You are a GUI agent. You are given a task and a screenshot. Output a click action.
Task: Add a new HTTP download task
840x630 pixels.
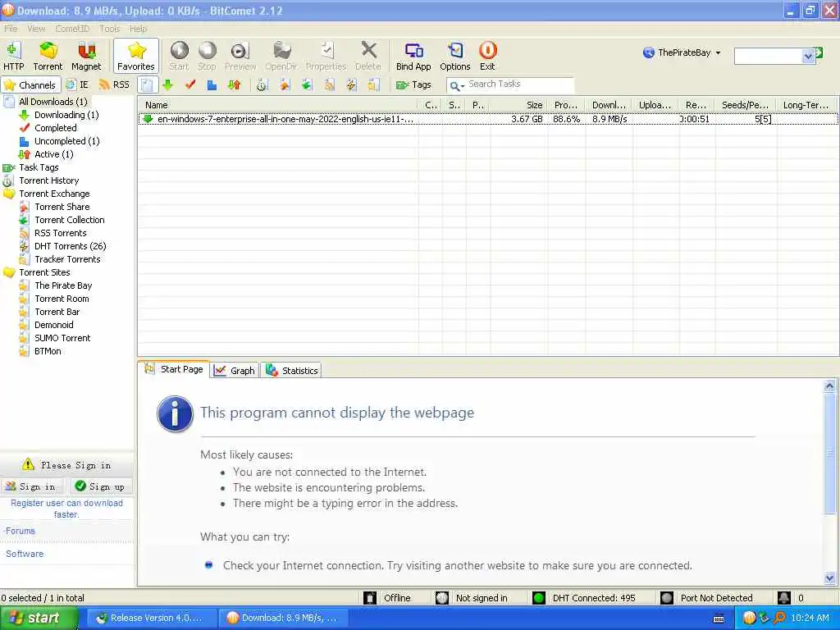tap(13, 57)
